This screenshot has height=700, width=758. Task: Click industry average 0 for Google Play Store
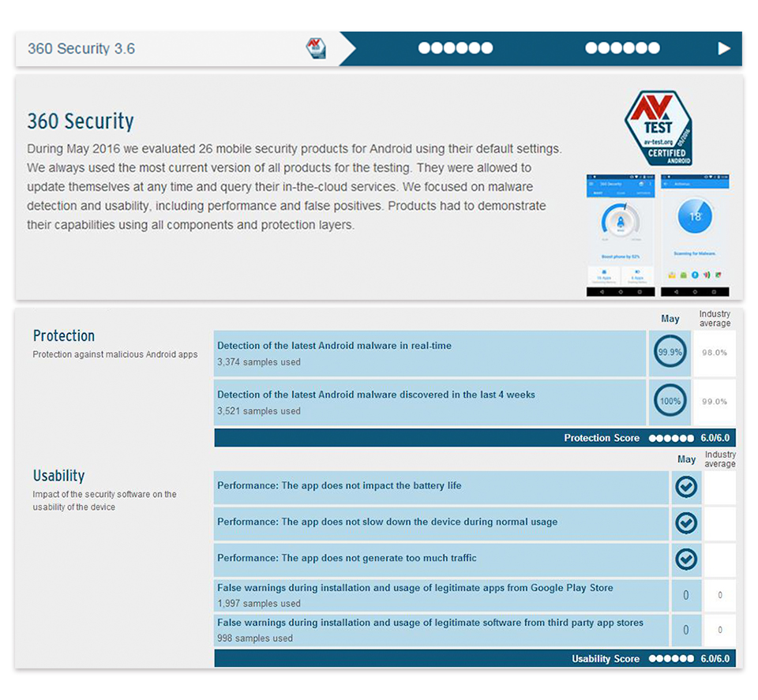pyautogui.click(x=720, y=595)
